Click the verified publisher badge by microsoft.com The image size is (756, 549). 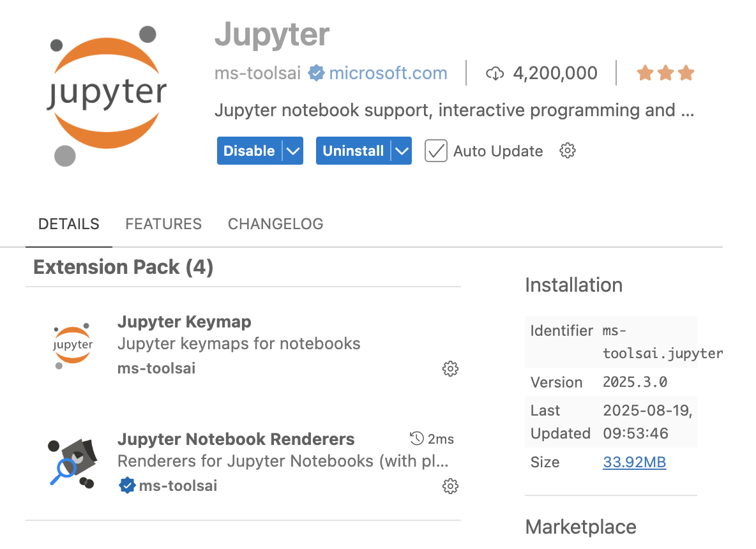316,73
